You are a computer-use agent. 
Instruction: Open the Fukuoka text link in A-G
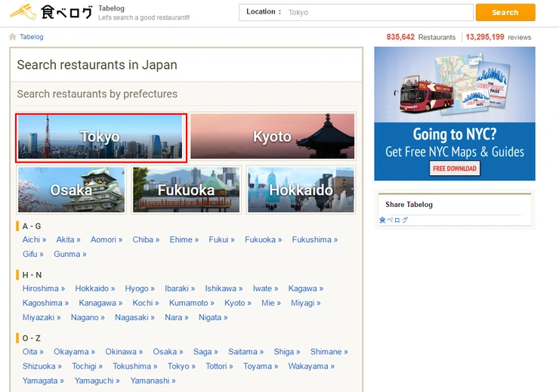263,240
